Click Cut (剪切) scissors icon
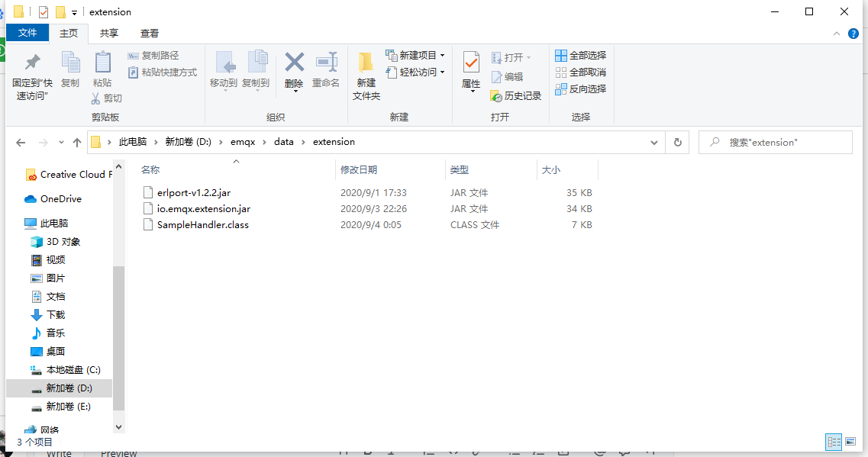 pos(95,98)
